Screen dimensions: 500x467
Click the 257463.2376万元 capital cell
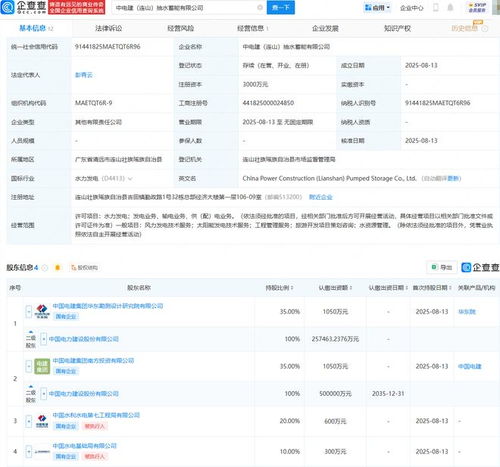[335, 339]
